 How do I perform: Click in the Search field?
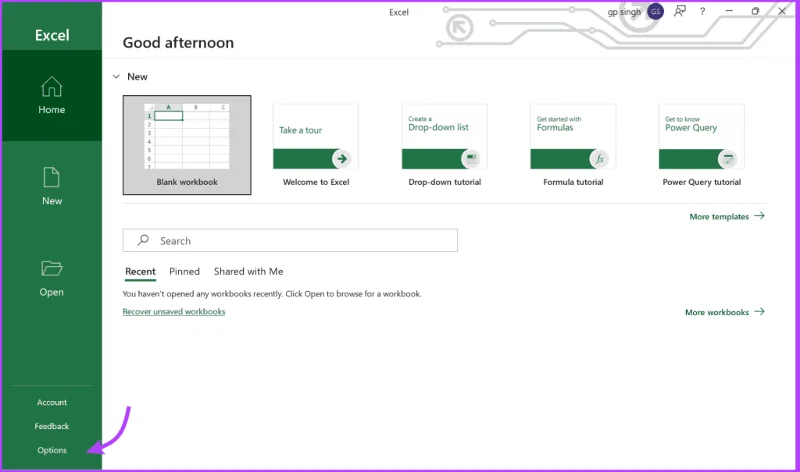[290, 240]
